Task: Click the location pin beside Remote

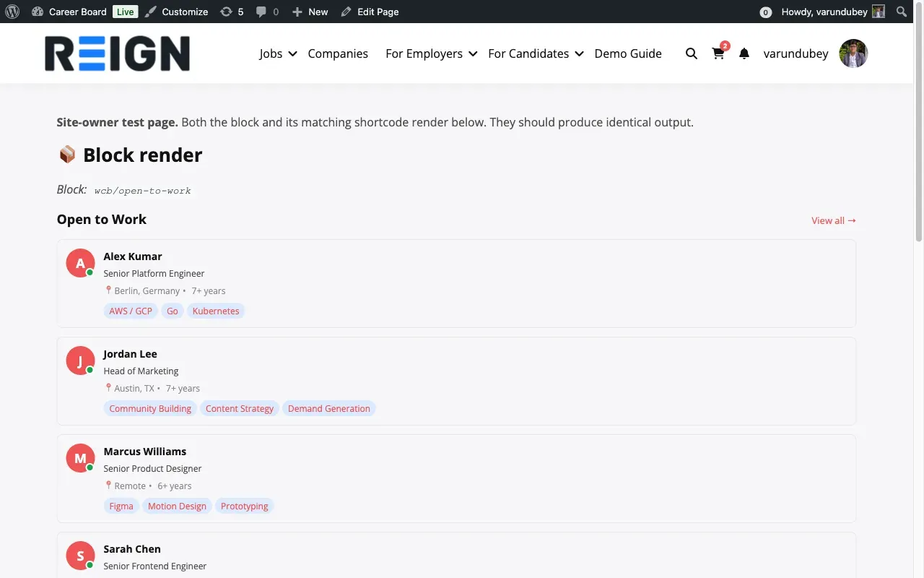Action: (x=108, y=486)
